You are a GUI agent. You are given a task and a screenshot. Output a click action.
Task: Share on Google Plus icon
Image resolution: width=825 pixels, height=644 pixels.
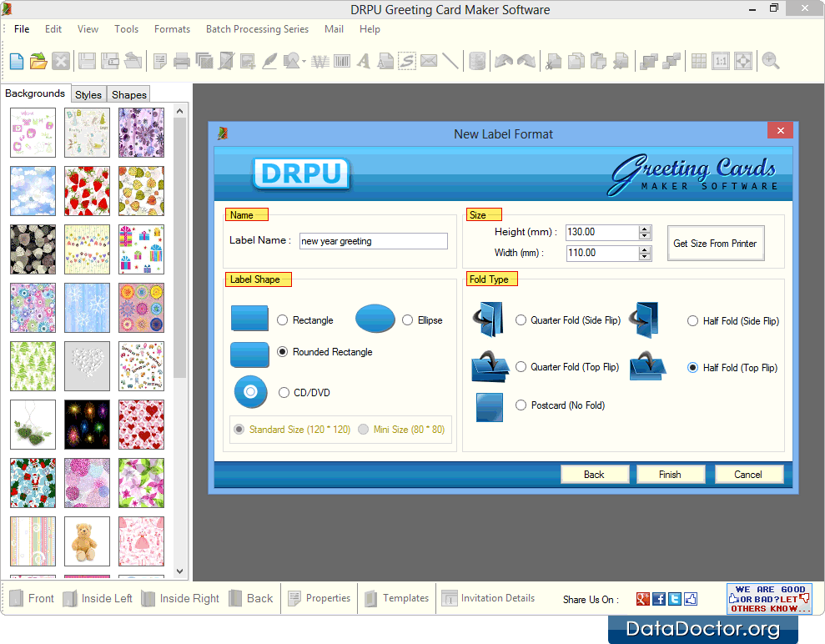[x=643, y=599]
